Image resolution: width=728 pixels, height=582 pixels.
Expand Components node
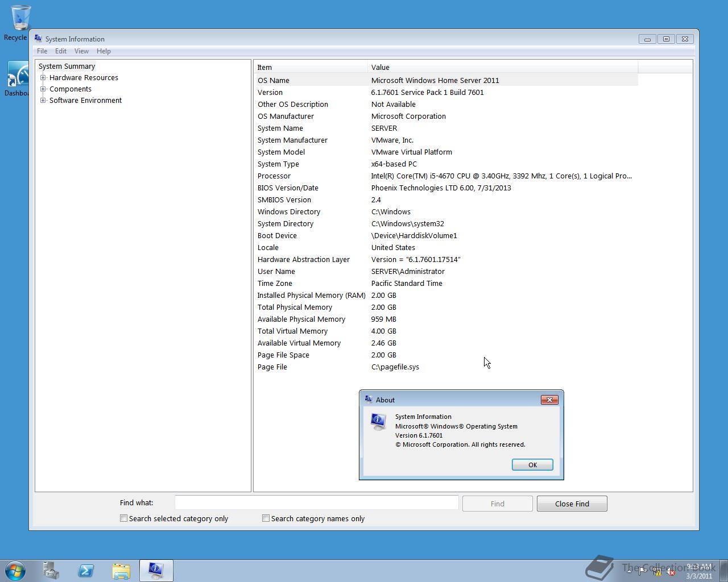(43, 89)
